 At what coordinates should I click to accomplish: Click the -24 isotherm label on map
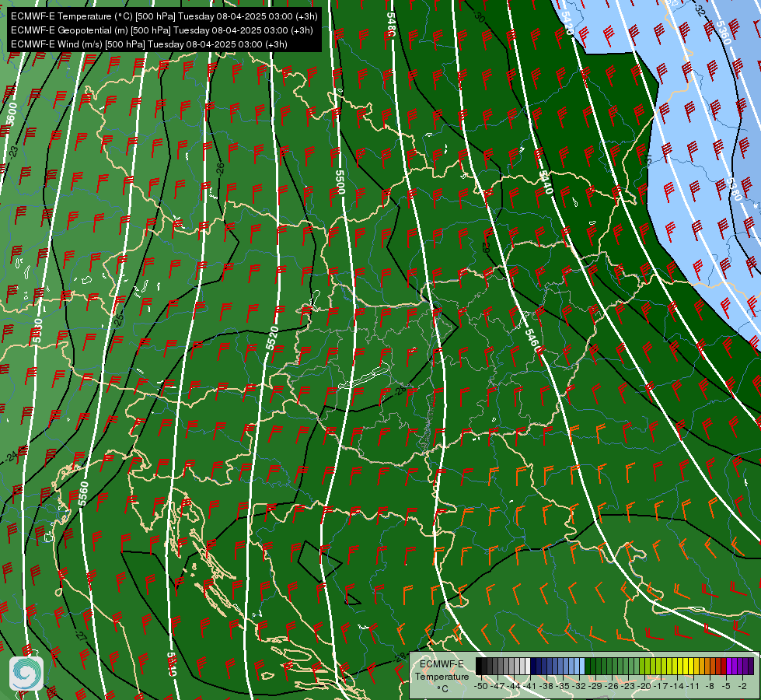coord(12,457)
